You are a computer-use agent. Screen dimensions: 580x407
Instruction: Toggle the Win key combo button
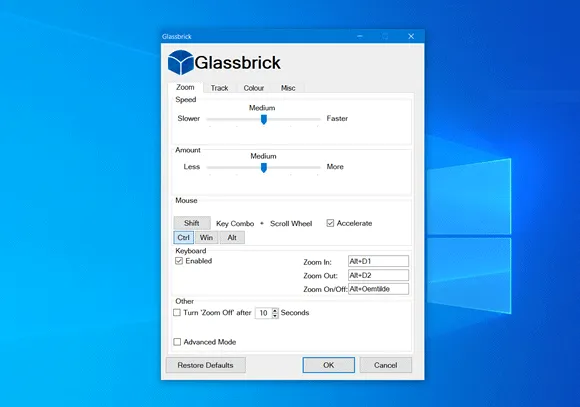click(206, 238)
